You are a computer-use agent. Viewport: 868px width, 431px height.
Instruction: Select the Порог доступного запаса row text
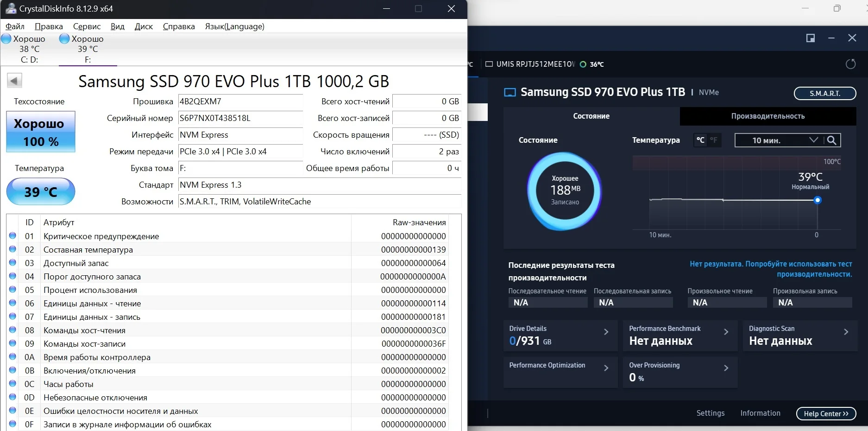coord(92,277)
